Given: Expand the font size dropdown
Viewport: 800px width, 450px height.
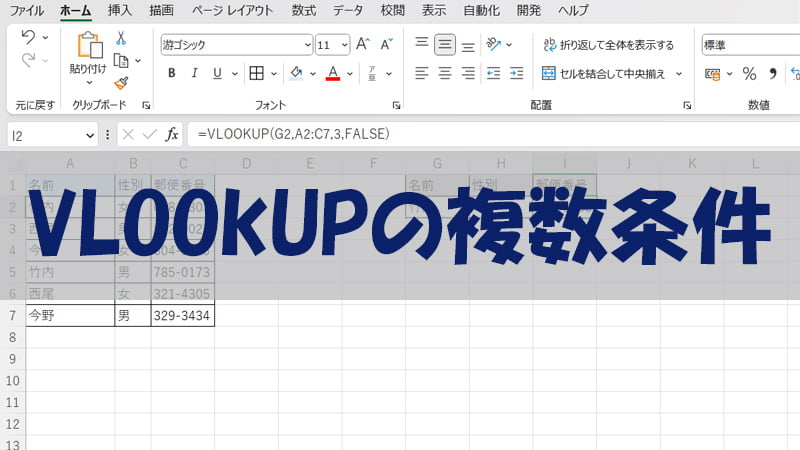Looking at the screenshot, I should (345, 45).
